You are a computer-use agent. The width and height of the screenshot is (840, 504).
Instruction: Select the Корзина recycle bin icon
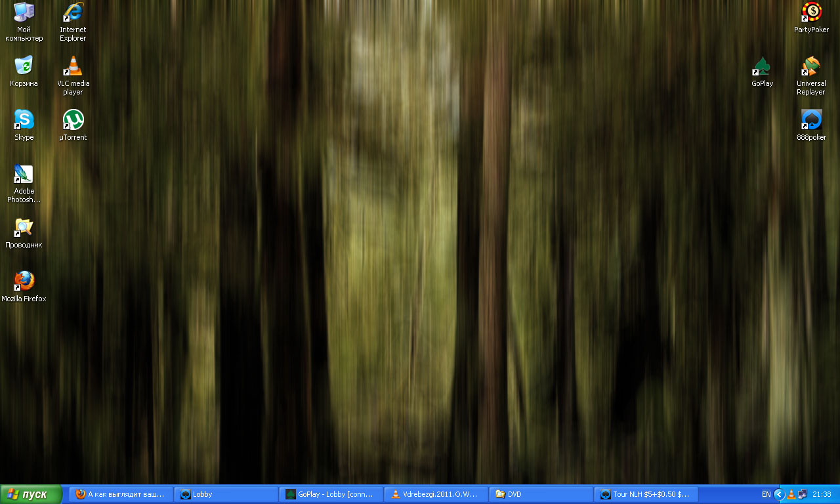click(x=24, y=72)
